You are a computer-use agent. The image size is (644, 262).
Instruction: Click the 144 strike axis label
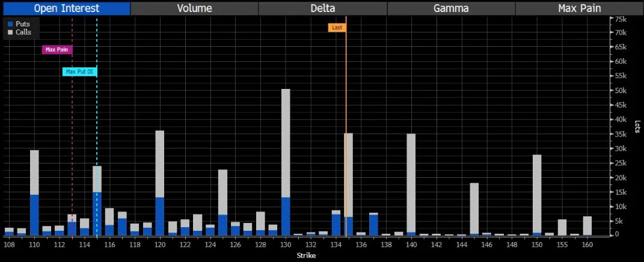462,245
